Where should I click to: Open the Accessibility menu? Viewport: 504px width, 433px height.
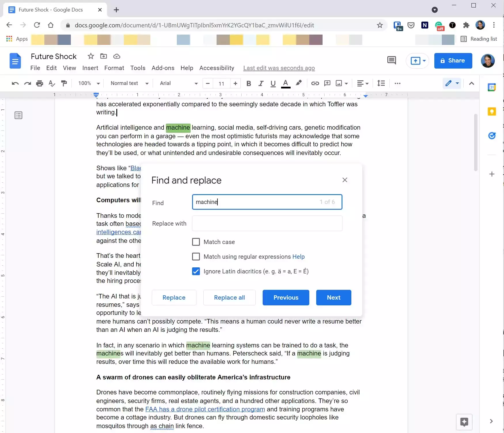(x=217, y=68)
